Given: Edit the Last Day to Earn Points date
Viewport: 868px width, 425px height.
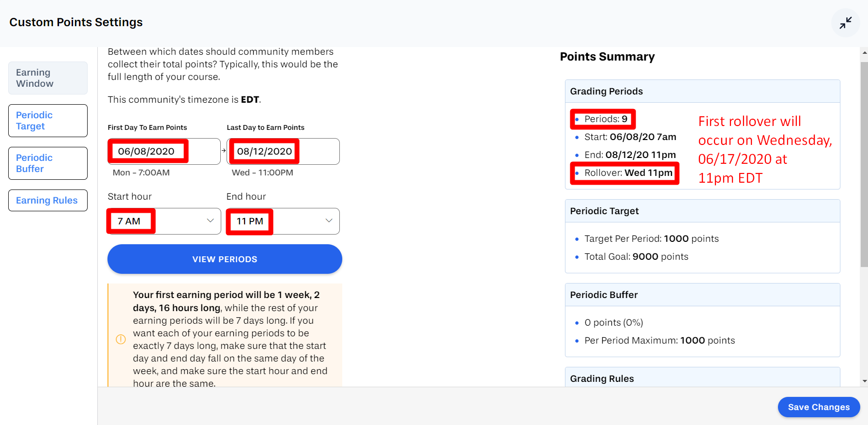Looking at the screenshot, I should pos(283,151).
